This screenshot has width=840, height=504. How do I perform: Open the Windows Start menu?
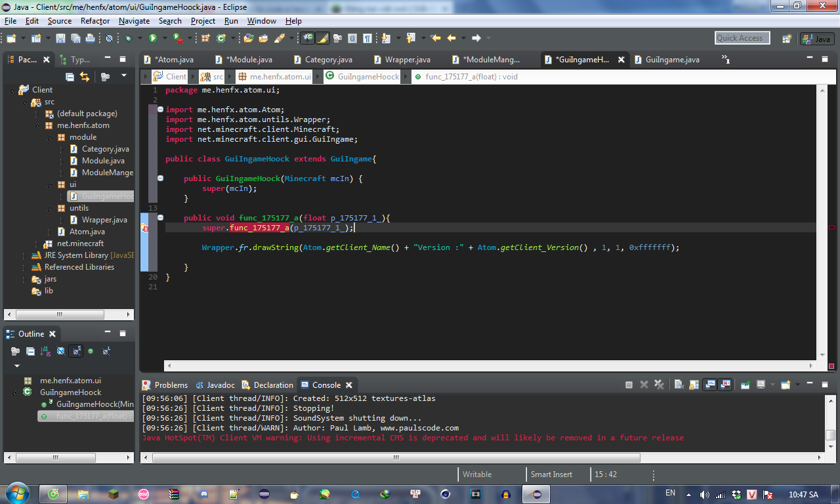tap(17, 493)
